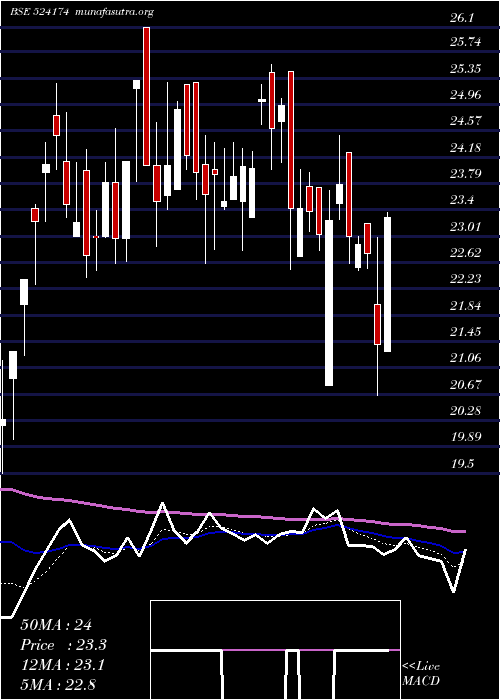Click the 20.28 price axis label

(x=466, y=411)
